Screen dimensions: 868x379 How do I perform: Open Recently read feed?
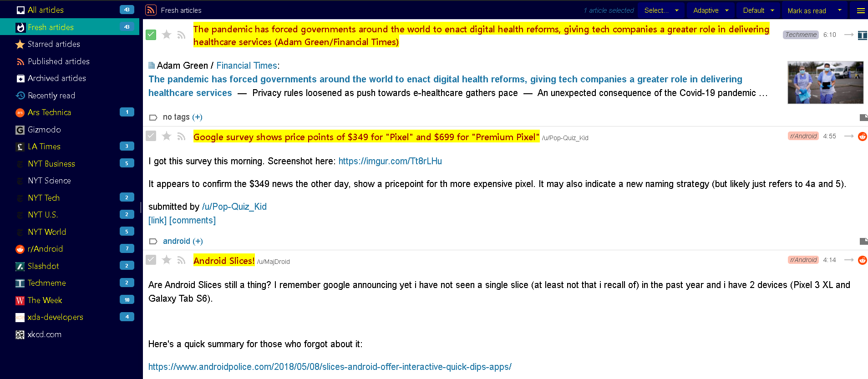[70, 96]
